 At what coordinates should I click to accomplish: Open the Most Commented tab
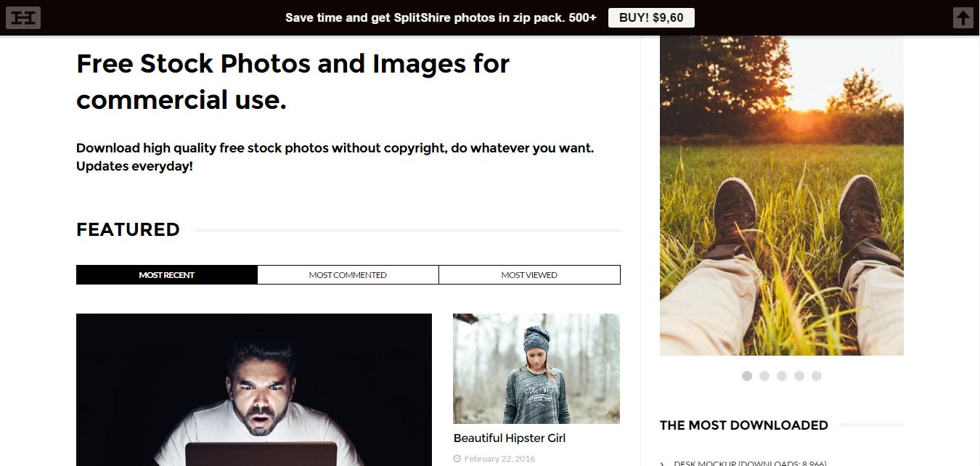coord(348,275)
